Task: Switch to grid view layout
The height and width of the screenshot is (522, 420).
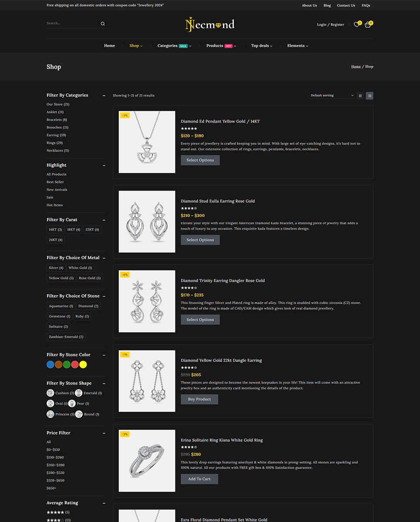Action: point(360,96)
